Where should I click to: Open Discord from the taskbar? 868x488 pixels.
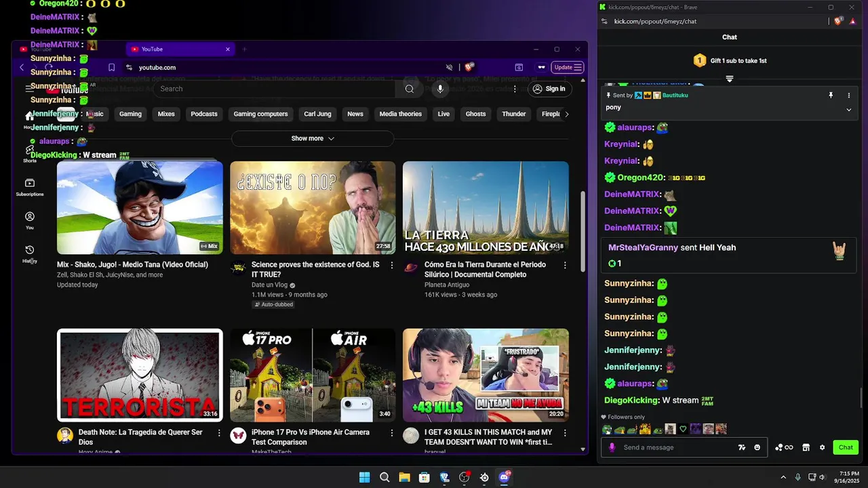pyautogui.click(x=504, y=477)
